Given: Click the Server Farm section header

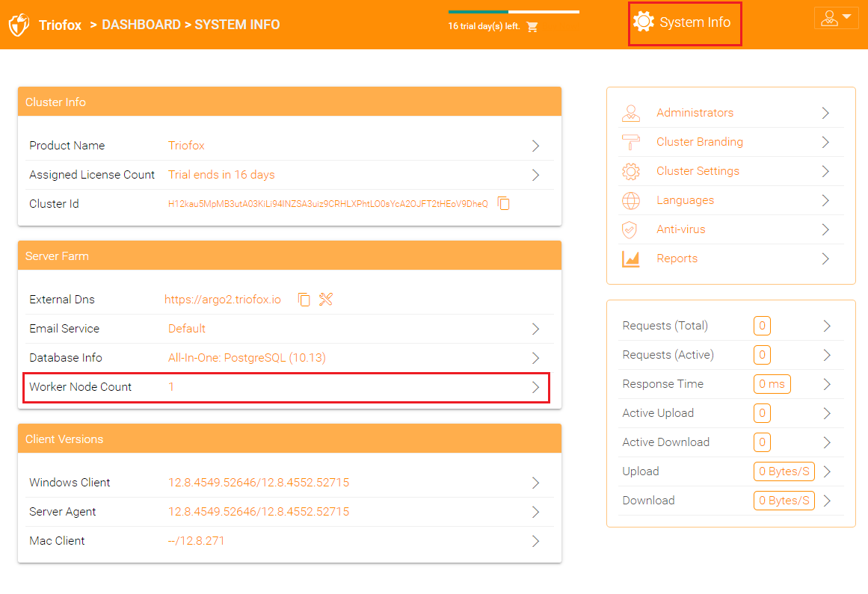Looking at the screenshot, I should pos(289,256).
